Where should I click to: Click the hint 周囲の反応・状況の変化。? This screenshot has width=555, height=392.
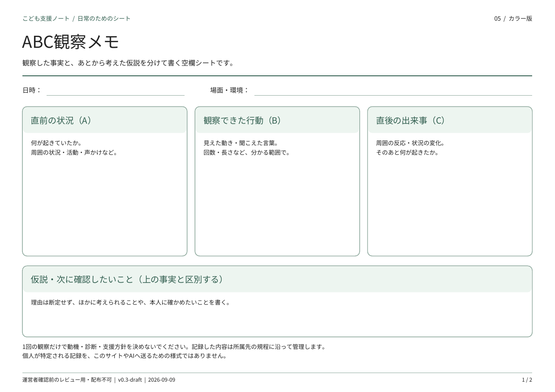click(x=411, y=143)
